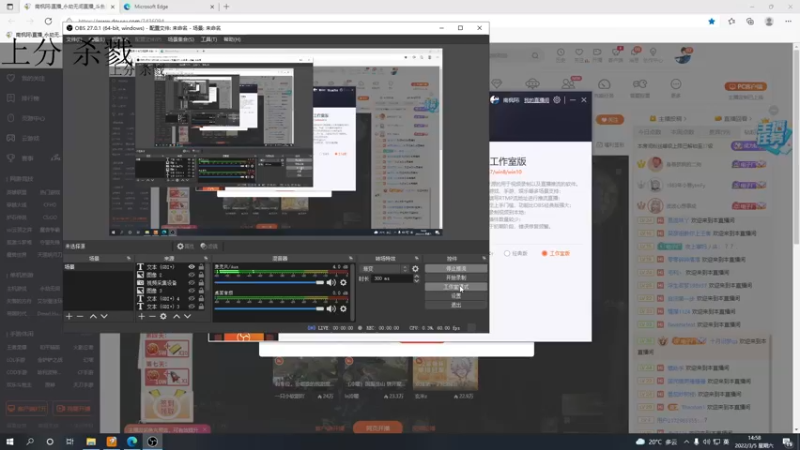Switch to the Microsoft Edge browser tab
Viewport: 800px width, 450px height.
pos(168,7)
